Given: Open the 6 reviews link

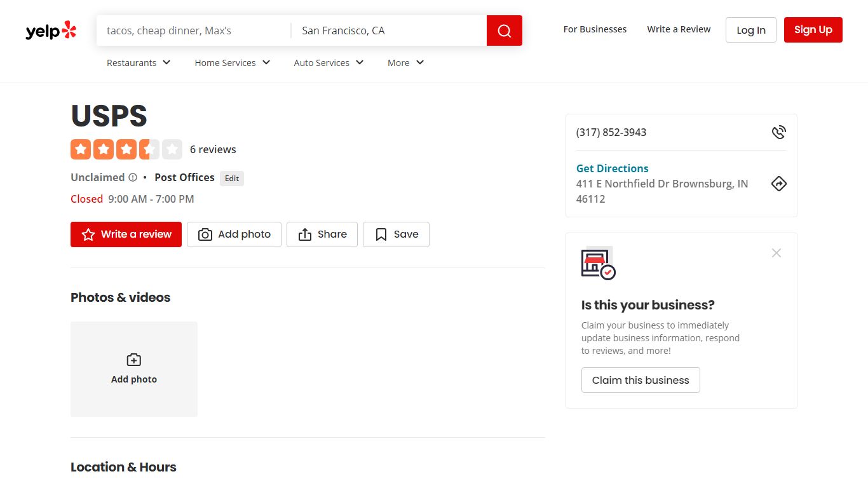Looking at the screenshot, I should 213,149.
